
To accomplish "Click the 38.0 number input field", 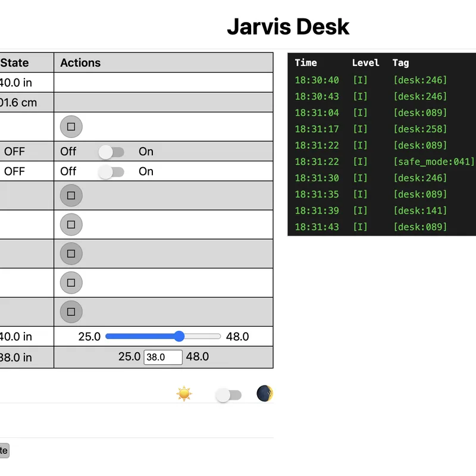I will tap(163, 357).
